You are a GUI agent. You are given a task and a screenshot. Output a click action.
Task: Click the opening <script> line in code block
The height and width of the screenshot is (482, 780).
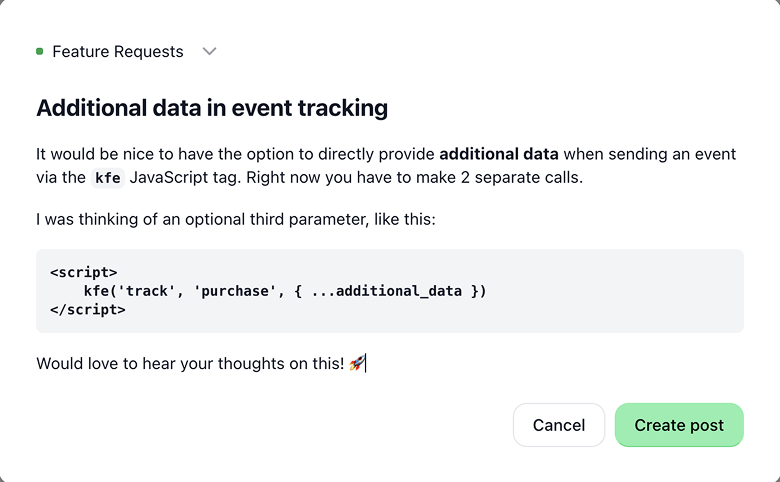coord(84,272)
